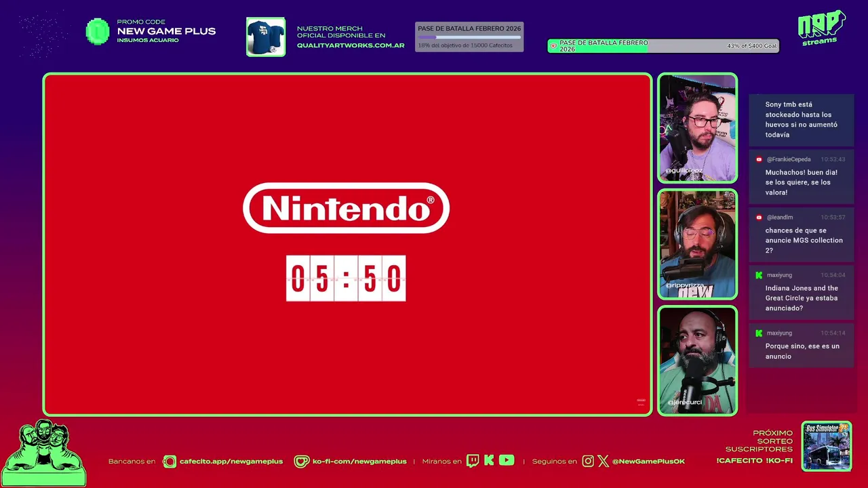Click the 10:53:57 chat timestamp
This screenshot has width=868, height=488.
833,218
